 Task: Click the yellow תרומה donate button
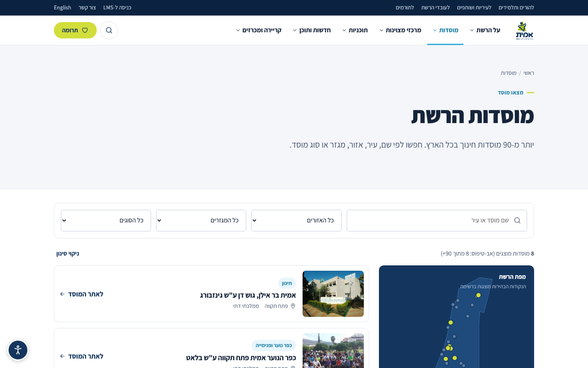tap(75, 30)
